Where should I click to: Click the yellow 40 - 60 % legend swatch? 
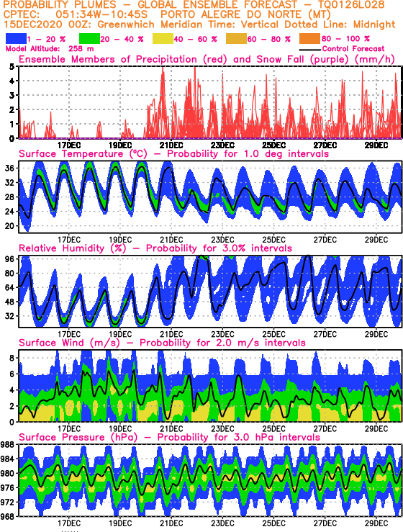[163, 39]
